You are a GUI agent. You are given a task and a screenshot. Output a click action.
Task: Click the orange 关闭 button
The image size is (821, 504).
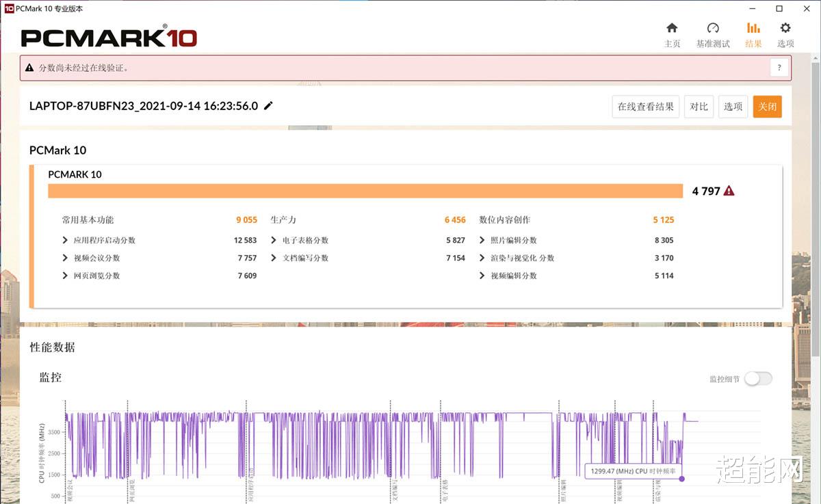[x=767, y=106]
